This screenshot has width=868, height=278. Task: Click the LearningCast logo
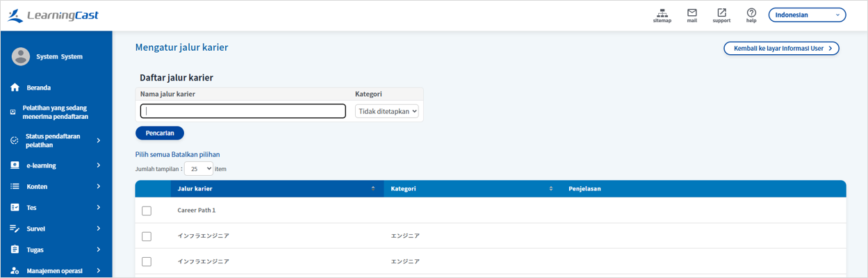(53, 15)
